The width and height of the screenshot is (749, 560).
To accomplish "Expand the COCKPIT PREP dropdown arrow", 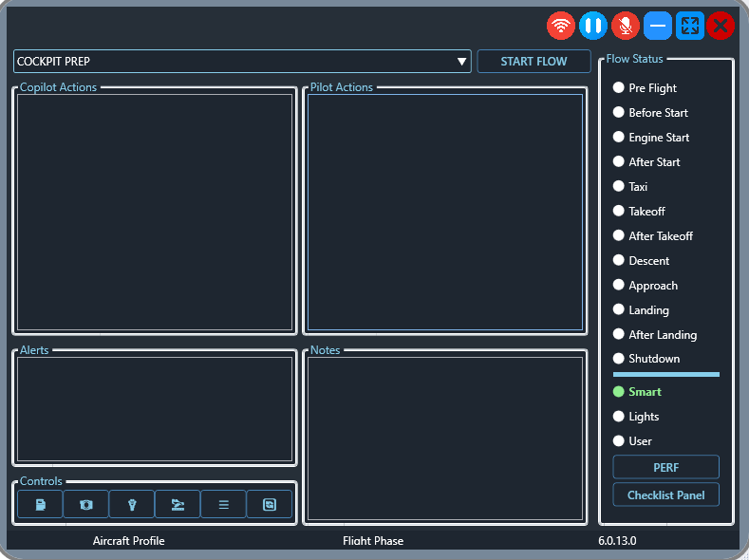I will click(462, 62).
